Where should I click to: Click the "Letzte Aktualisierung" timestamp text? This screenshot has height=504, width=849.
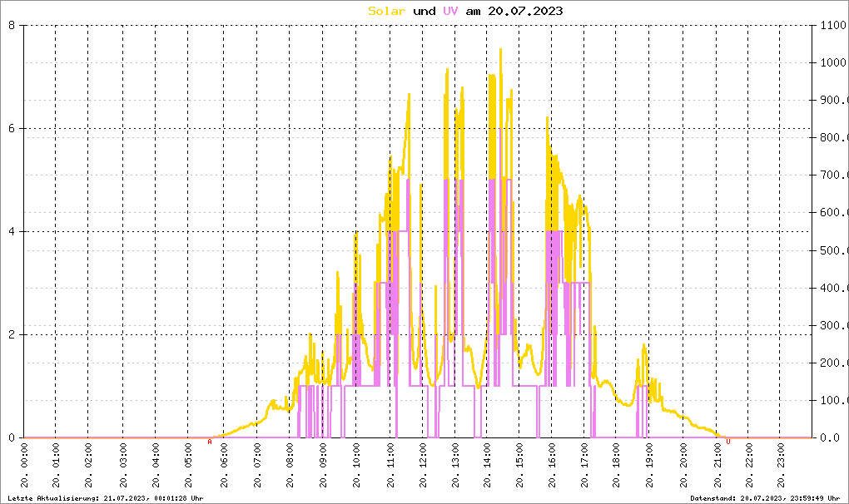[102, 497]
